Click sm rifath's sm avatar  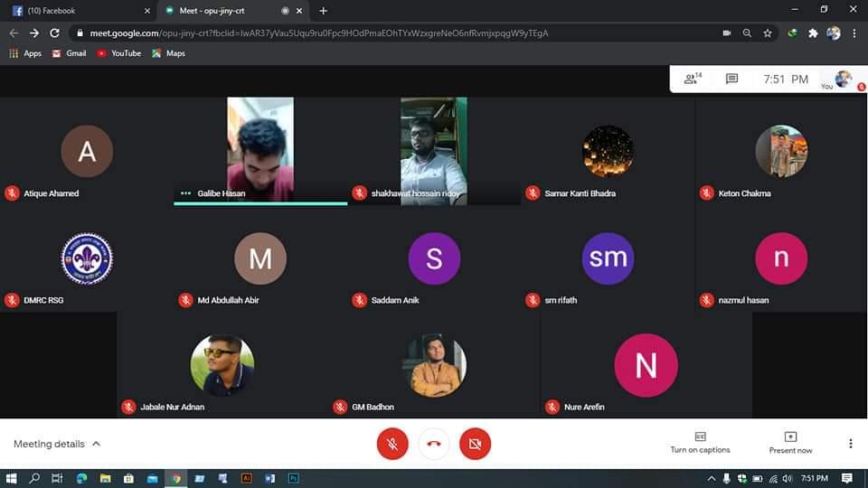608,258
